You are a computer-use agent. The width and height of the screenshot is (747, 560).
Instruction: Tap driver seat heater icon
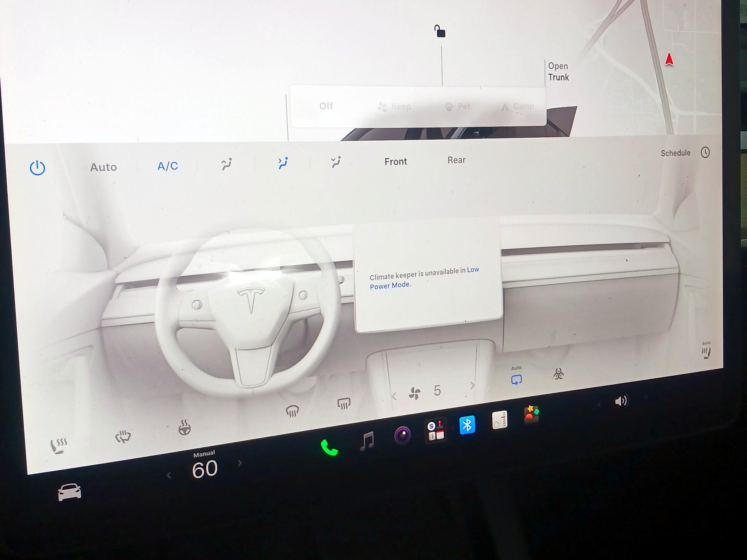click(59, 446)
